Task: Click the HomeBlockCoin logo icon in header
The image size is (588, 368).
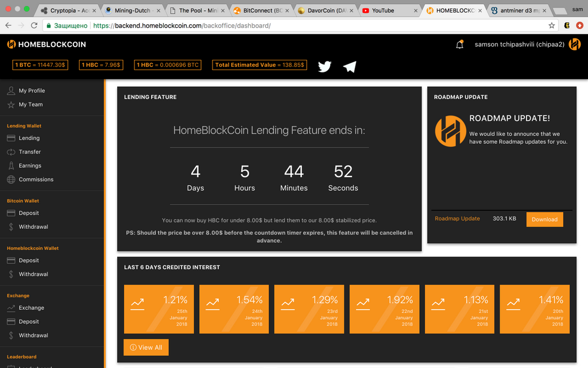Action: 11,44
